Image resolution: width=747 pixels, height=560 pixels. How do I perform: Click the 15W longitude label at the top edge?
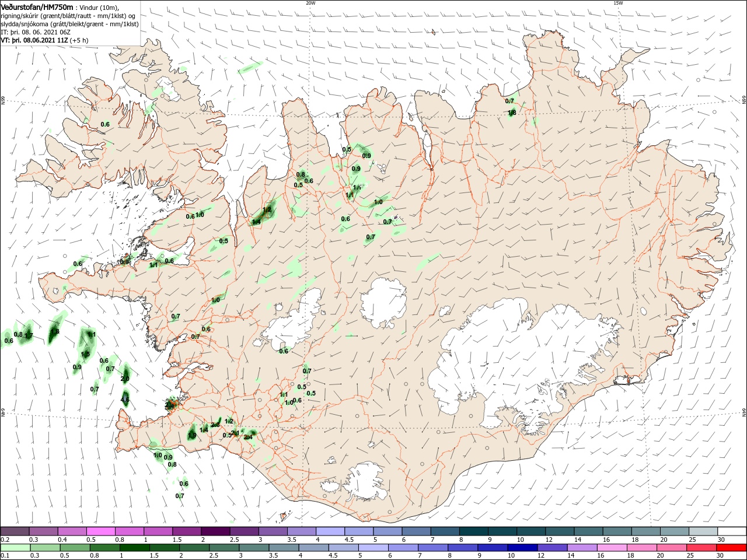[618, 3]
